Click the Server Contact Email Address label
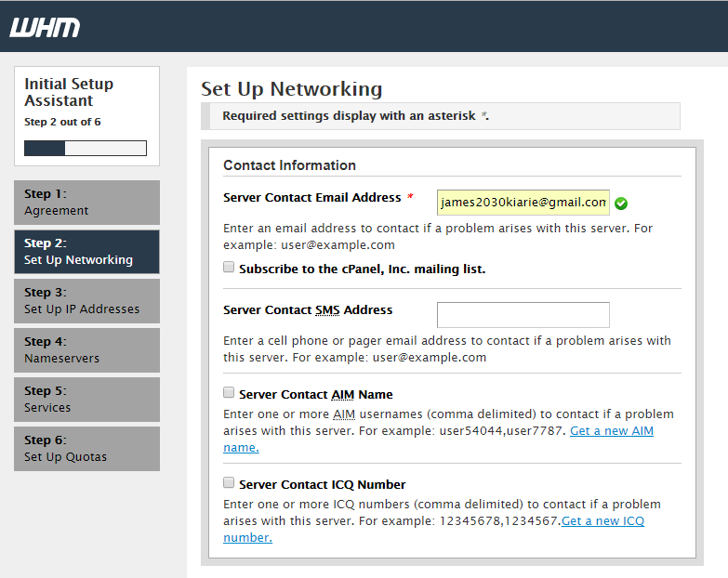The height and width of the screenshot is (578, 728). pyautogui.click(x=311, y=198)
